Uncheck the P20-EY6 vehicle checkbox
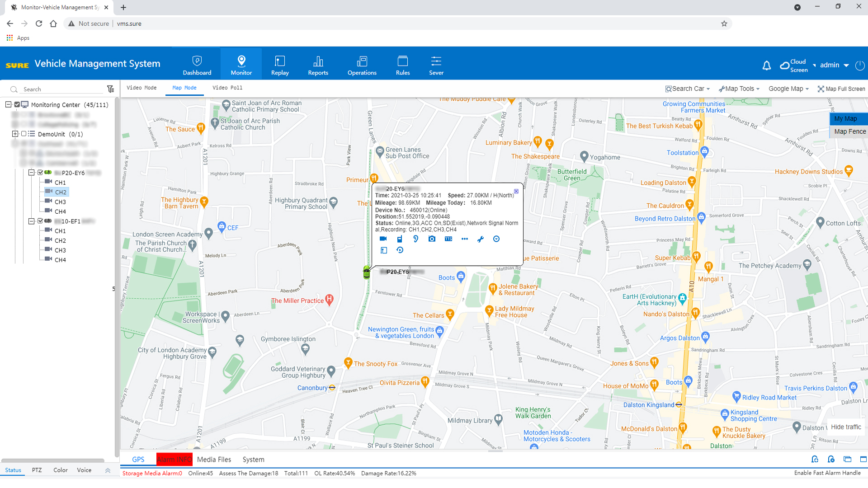The height and width of the screenshot is (488, 868). click(x=40, y=172)
